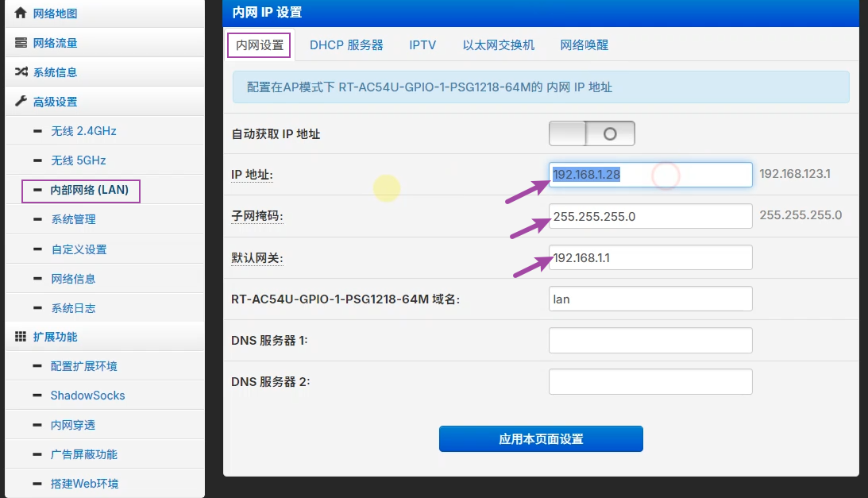Click the 默认网关 input field

click(650, 257)
